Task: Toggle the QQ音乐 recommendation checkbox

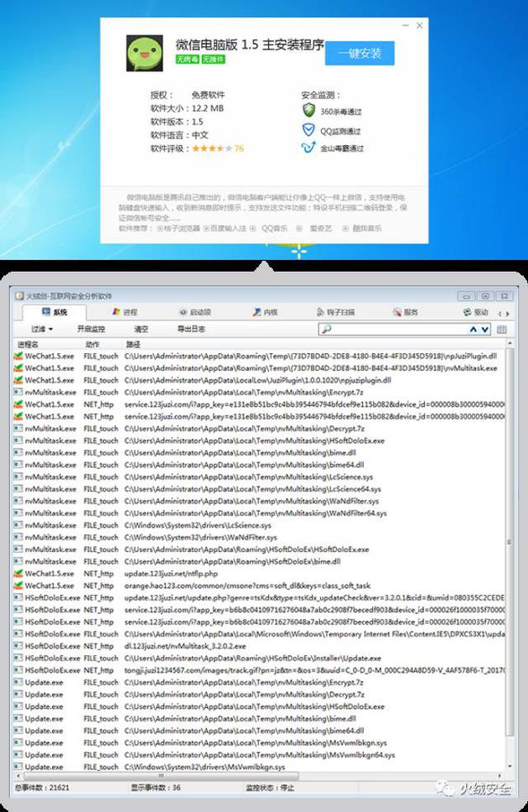Action: point(253,228)
